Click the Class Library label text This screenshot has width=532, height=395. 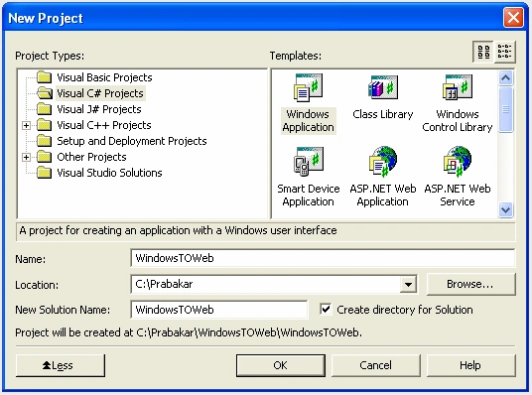coord(383,114)
